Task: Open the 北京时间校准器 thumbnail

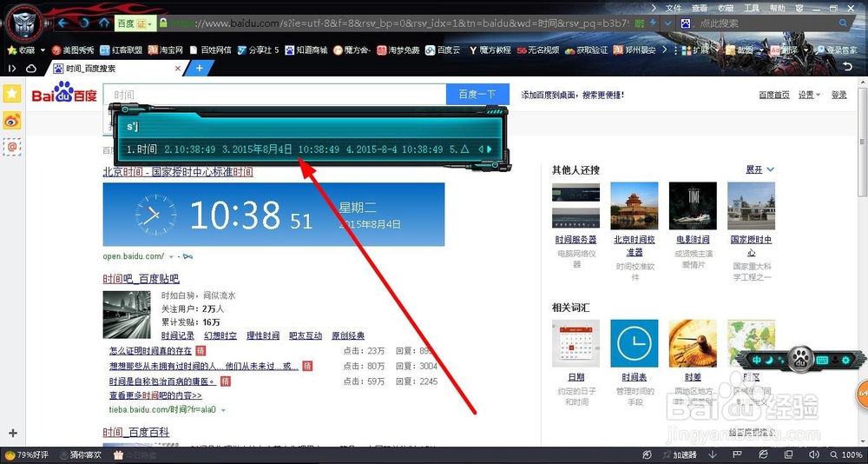Action: [x=635, y=205]
